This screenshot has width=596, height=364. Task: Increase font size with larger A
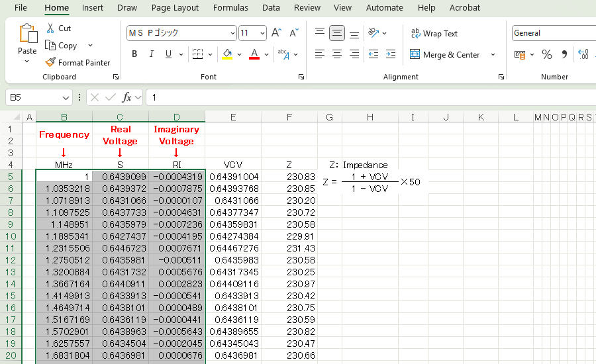[x=276, y=33]
